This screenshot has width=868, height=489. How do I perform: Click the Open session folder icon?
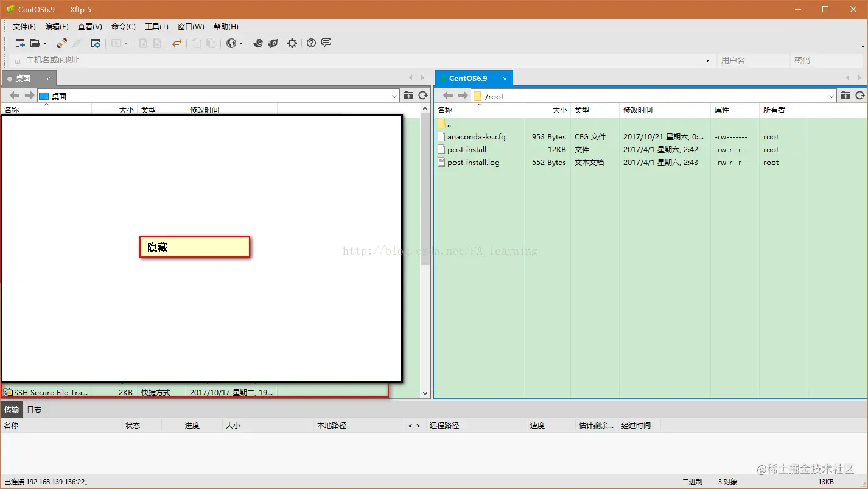pos(35,43)
